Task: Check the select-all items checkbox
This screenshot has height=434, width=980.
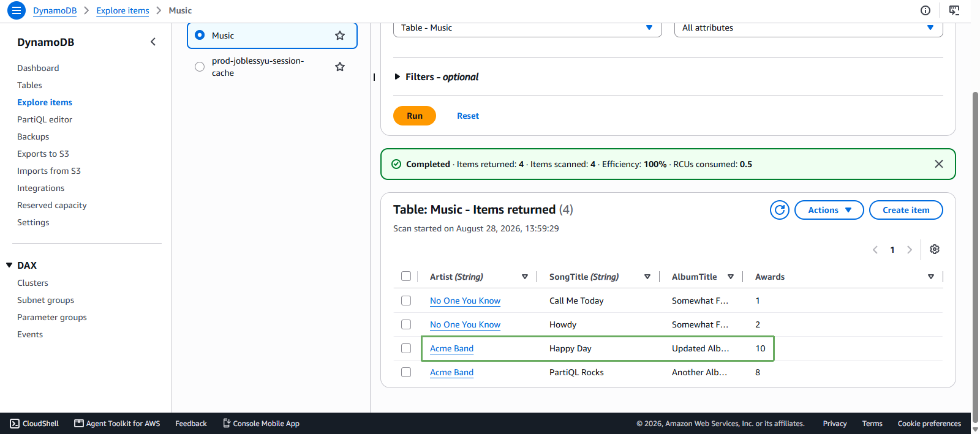Action: (406, 276)
